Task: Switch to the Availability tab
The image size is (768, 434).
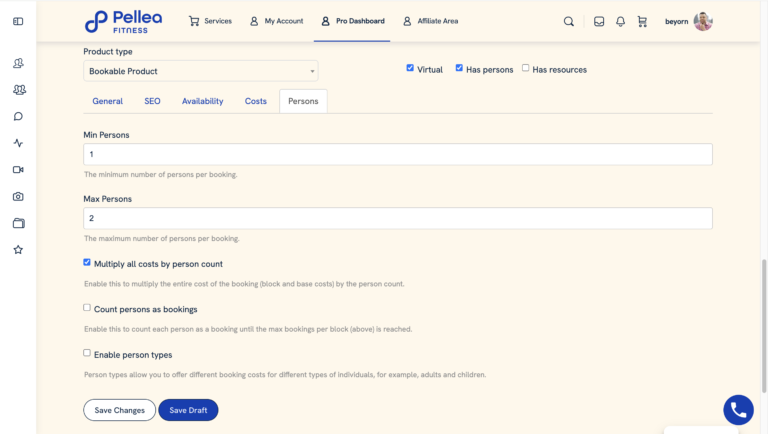Action: [x=203, y=101]
